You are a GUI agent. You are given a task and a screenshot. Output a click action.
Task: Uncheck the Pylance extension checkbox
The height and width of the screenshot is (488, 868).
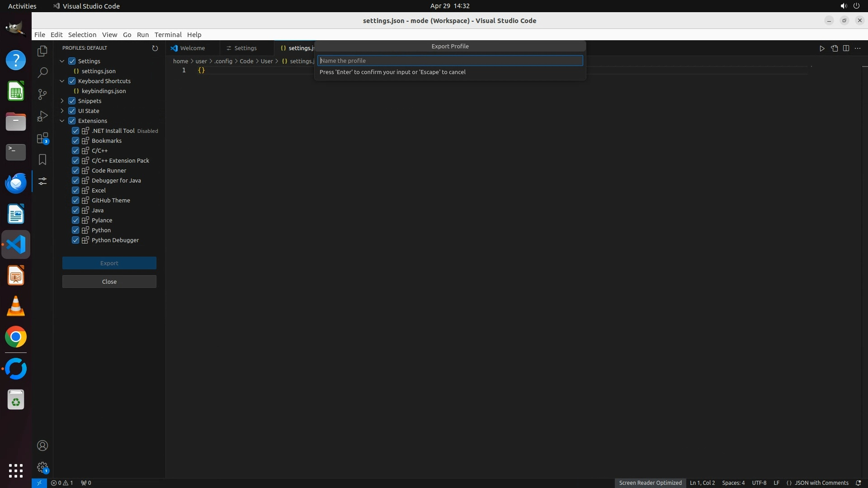[75, 220]
